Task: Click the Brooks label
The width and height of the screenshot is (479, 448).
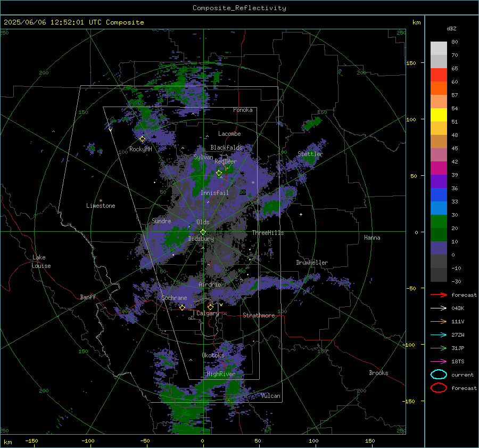Action: click(378, 373)
